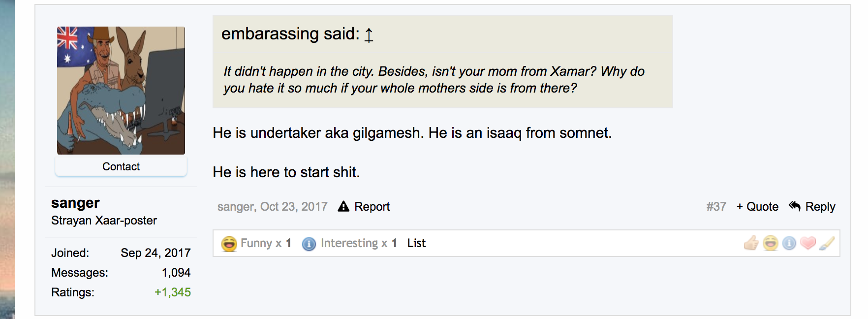Open the +1,345 ratings count link
The width and height of the screenshot is (868, 319).
point(173,292)
